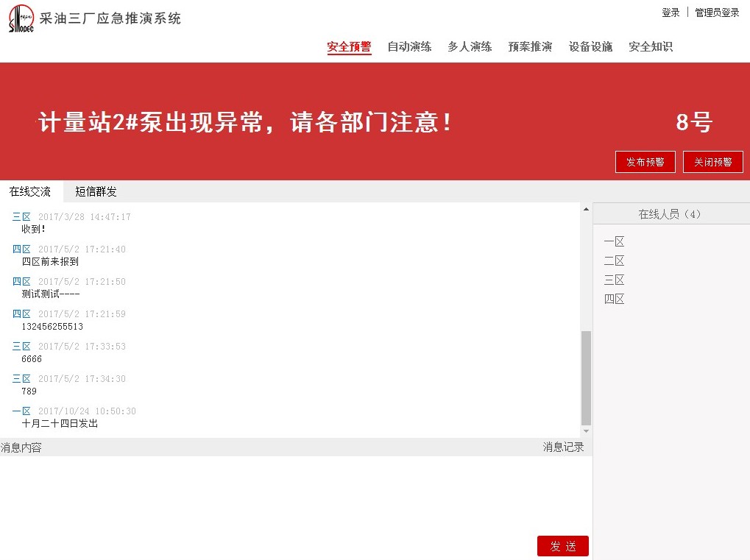750x560 pixels.
Task: Open 设备设施 page
Action: (x=590, y=47)
